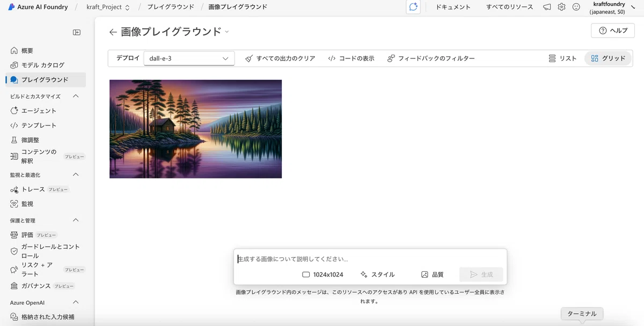Viewport: 644px width, 326px height.
Task: Open すべてのリソース in the header
Action: [510, 7]
